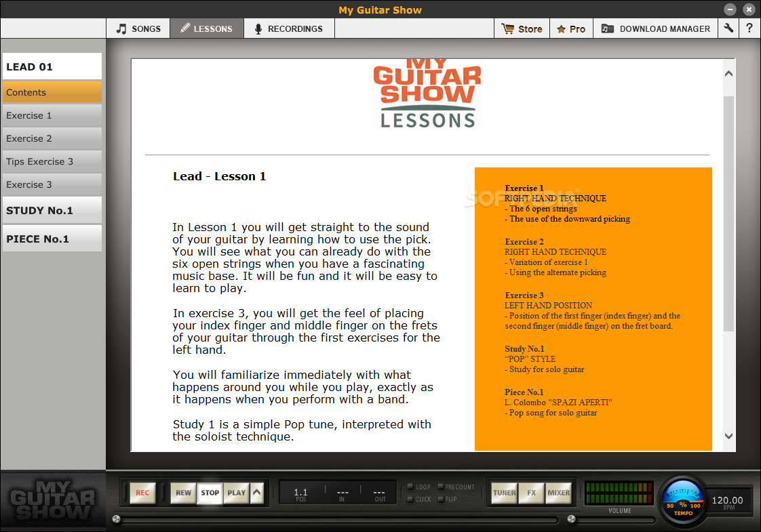The width and height of the screenshot is (761, 532).
Task: Open the TUNER
Action: [504, 493]
